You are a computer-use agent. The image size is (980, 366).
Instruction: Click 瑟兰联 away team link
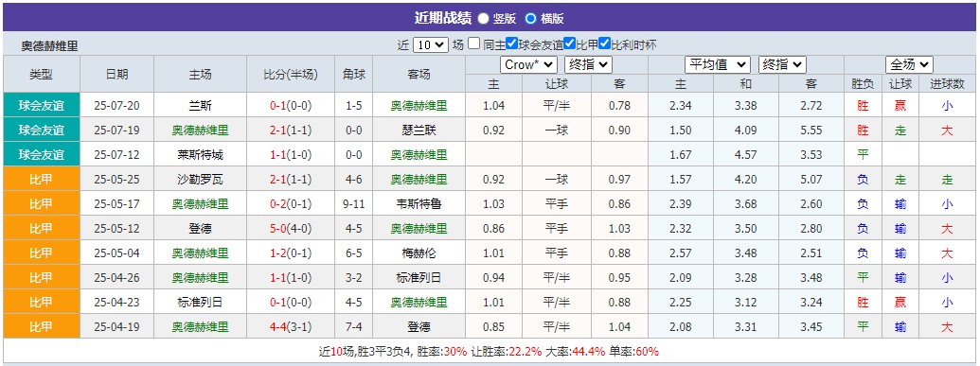pyautogui.click(x=419, y=131)
